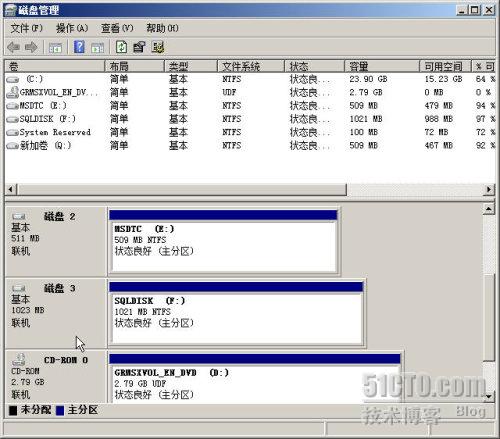Sort by the 状态 column header
This screenshot has width=500, height=439.
(x=314, y=66)
